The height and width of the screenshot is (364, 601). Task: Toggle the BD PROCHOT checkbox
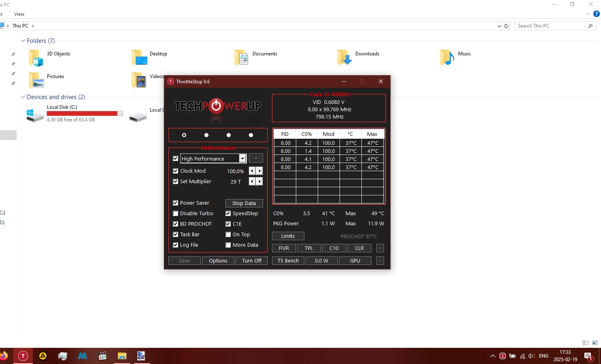coord(175,224)
